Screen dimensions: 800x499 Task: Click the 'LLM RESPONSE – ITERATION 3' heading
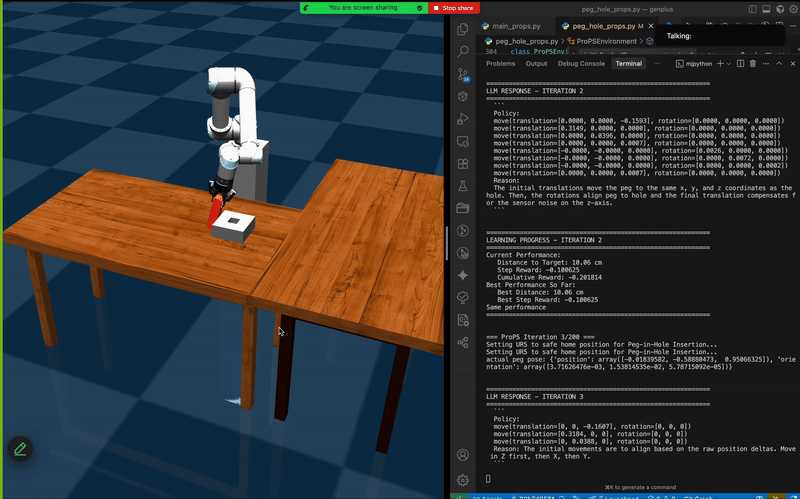click(535, 396)
